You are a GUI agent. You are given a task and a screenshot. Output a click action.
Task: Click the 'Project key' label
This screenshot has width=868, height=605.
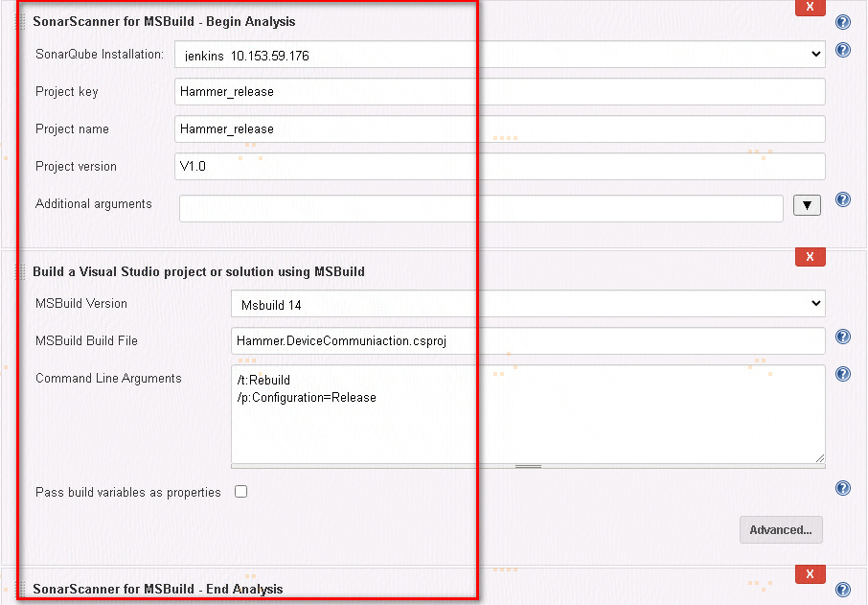point(66,91)
